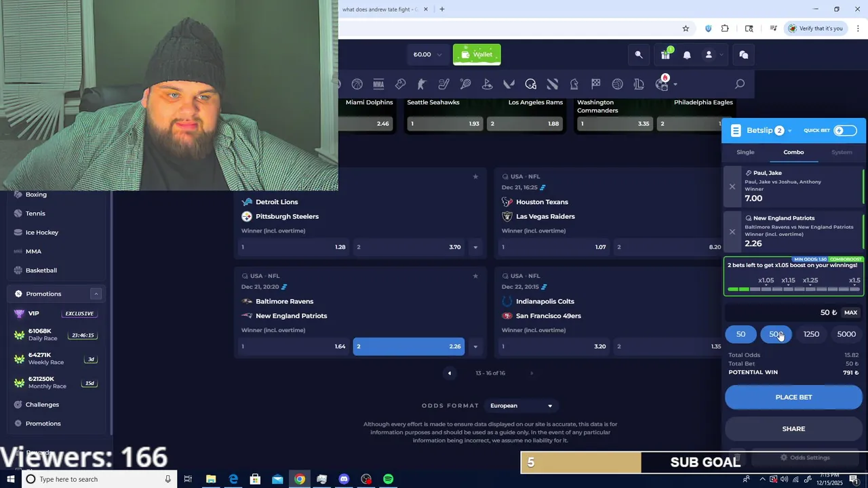The image size is (868, 488).
Task: Open the chess knight icon
Action: point(574,84)
